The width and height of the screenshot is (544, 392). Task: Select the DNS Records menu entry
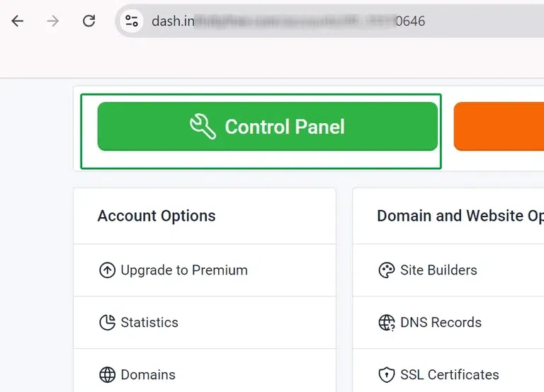click(x=441, y=323)
